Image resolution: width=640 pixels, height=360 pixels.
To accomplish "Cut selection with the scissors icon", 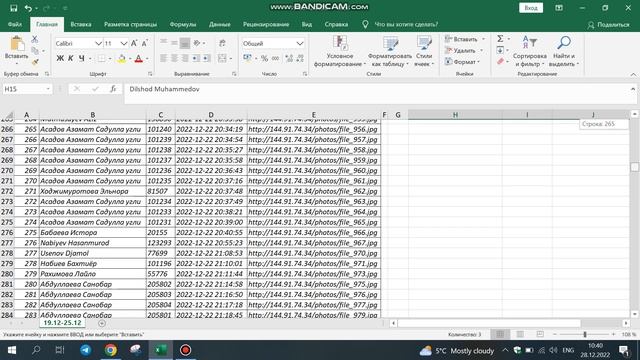I will click(35, 39).
